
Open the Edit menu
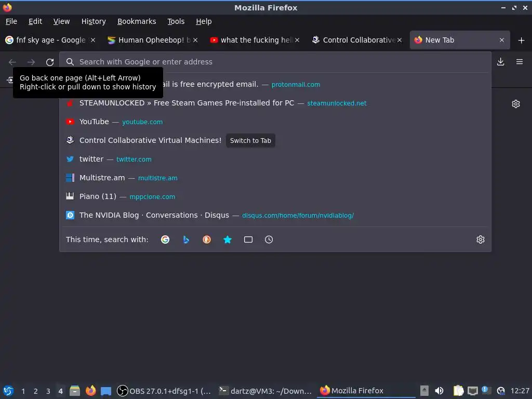pyautogui.click(x=35, y=21)
